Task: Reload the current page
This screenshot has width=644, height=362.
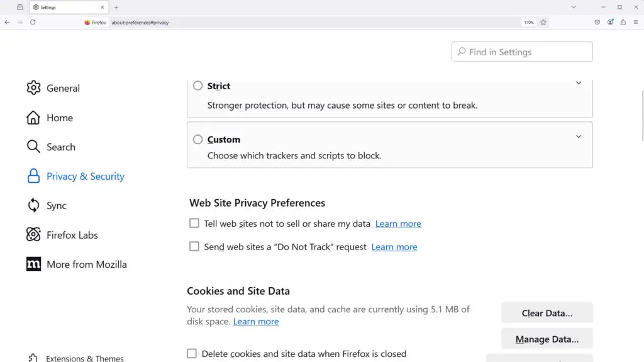Action: click(32, 22)
